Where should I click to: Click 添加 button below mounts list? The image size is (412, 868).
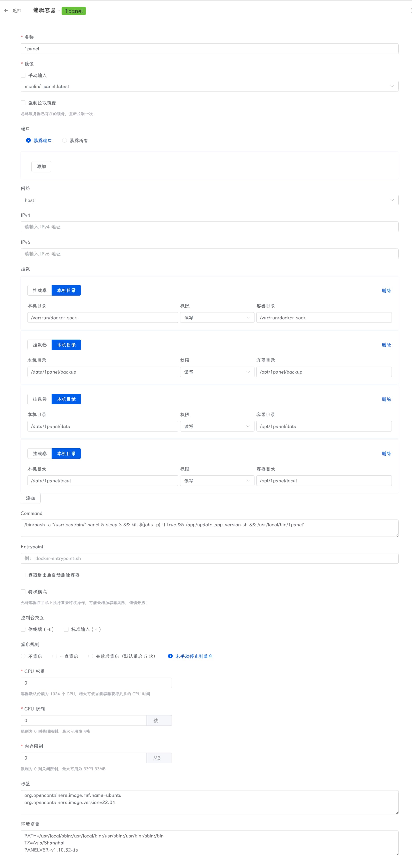31,498
